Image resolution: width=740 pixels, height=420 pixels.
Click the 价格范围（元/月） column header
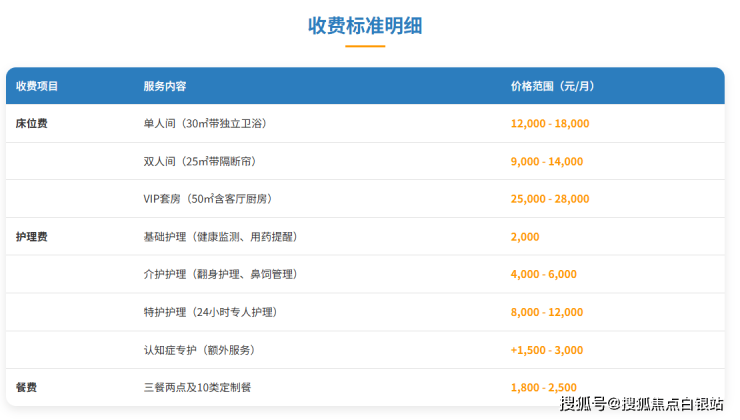tap(552, 86)
